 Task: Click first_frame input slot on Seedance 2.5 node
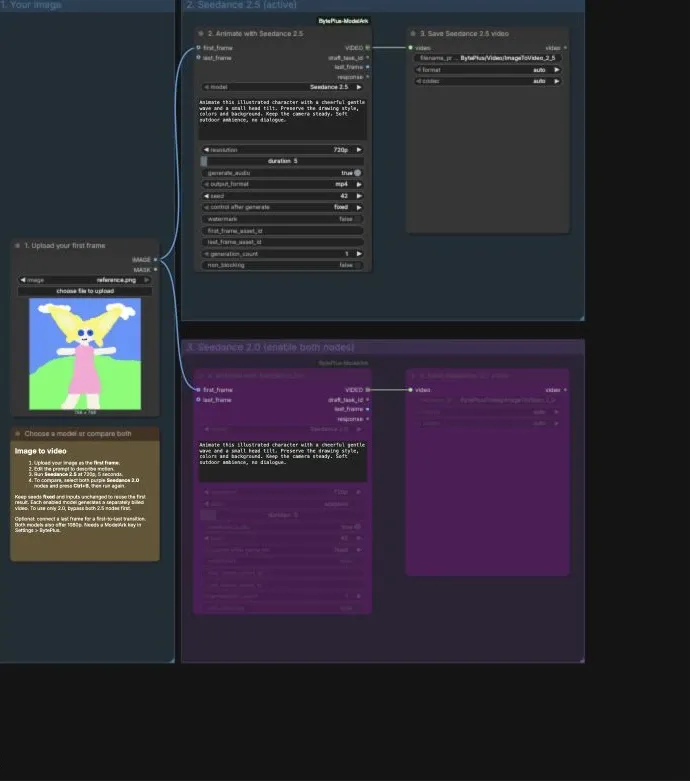198,48
